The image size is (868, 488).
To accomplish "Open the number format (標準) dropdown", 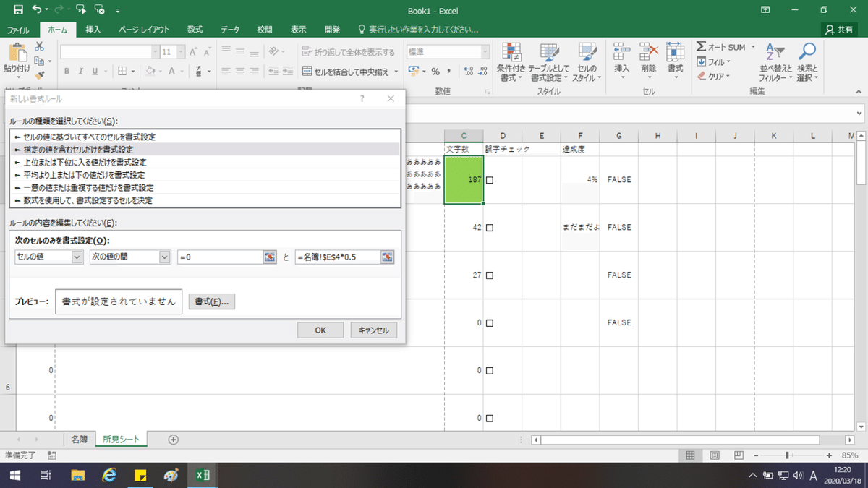I will click(486, 52).
